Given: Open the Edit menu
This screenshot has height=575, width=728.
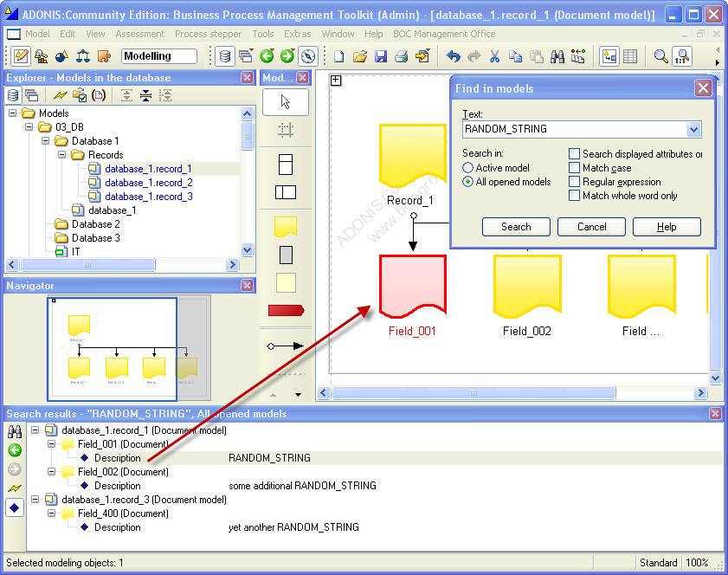Looking at the screenshot, I should point(68,34).
